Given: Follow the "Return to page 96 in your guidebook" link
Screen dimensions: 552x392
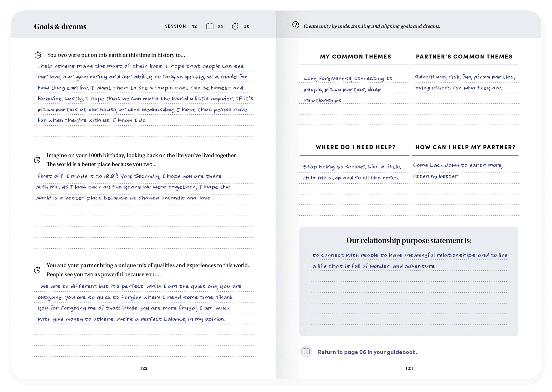Looking at the screenshot, I should pos(367,352).
